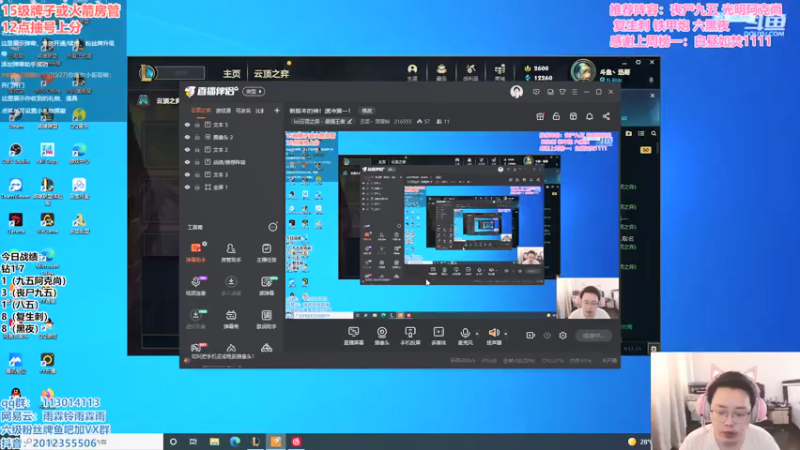Image resolution: width=800 pixels, height=450 pixels.
Task: Open the profile icon in League client
Action: click(x=412, y=72)
